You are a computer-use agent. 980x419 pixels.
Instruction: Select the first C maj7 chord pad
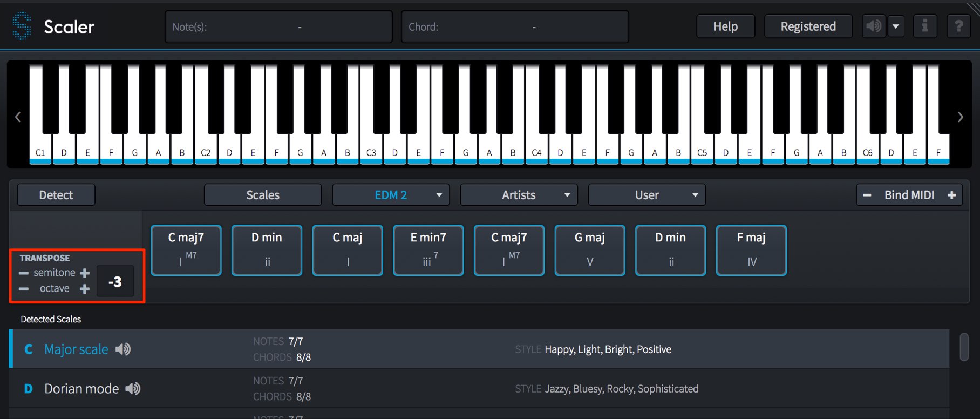tap(186, 251)
